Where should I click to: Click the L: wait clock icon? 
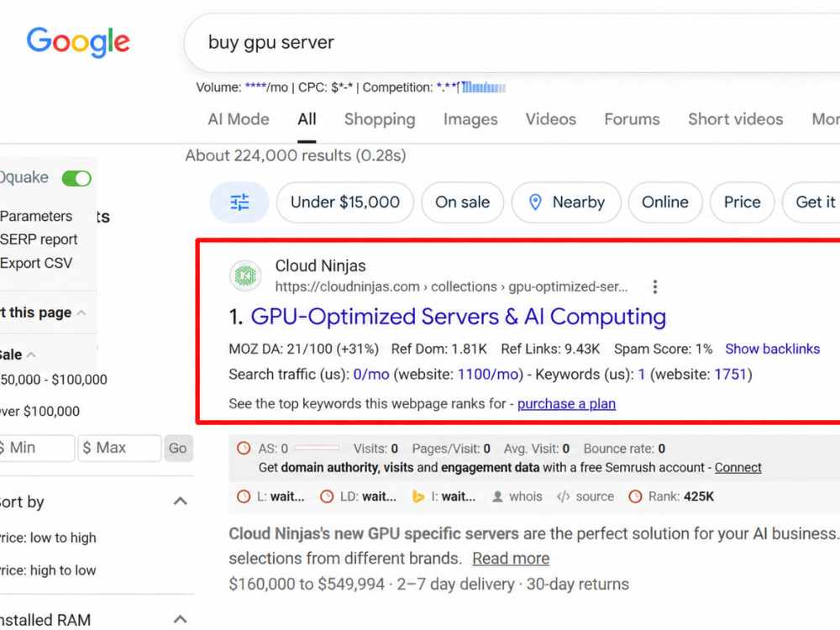coord(244,496)
